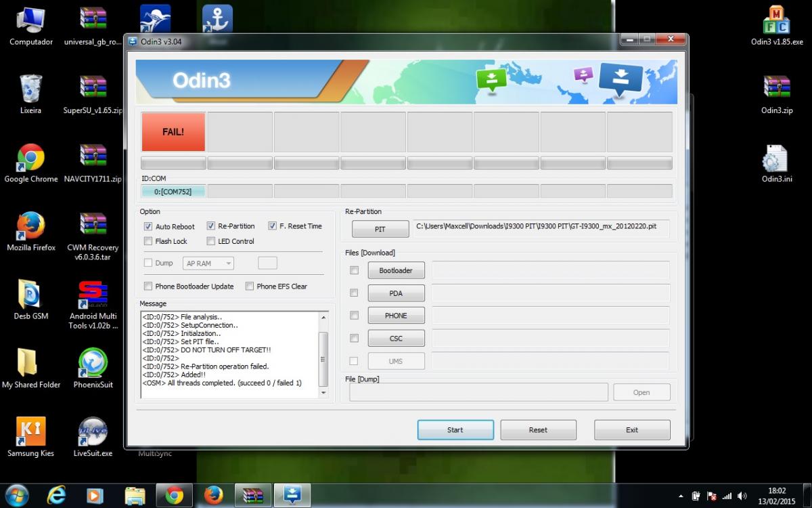Tick the checkbox beside the PHONE button
Viewport: 812px width, 508px height.
click(354, 315)
